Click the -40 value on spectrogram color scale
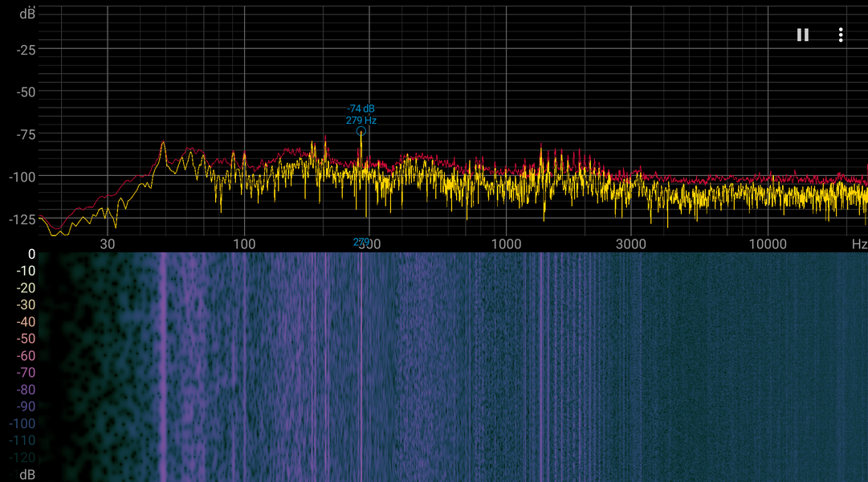Image resolution: width=868 pixels, height=482 pixels. pos(26,322)
